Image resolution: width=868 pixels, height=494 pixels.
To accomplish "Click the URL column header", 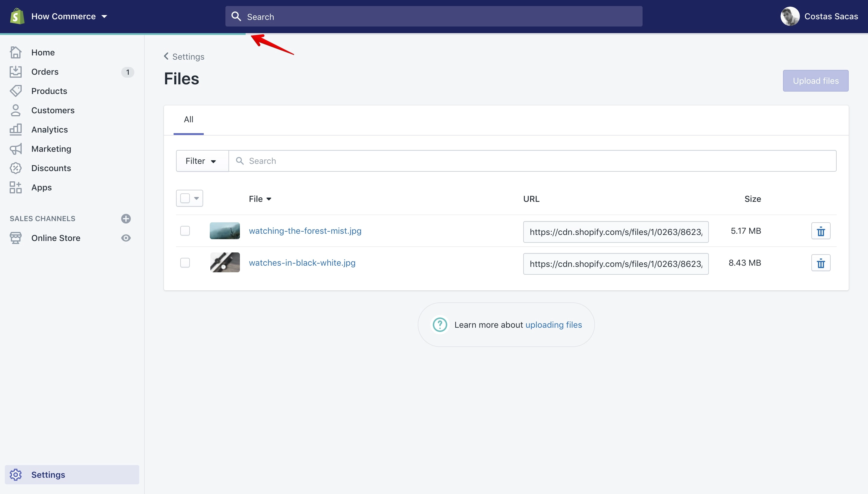I will pyautogui.click(x=531, y=199).
